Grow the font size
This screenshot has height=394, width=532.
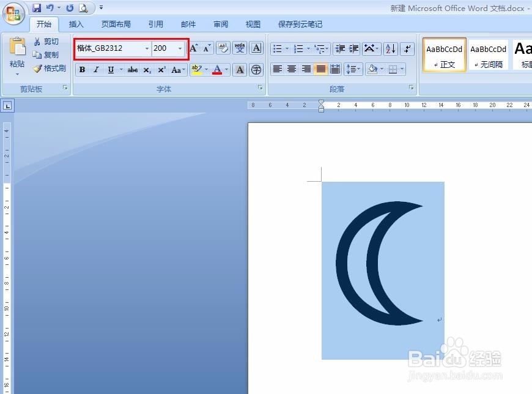coord(194,48)
